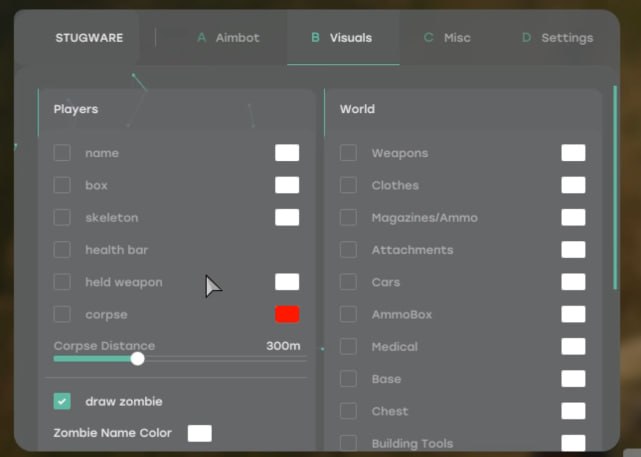Change the held weapon color swatch
This screenshot has height=457, width=641.
pyautogui.click(x=287, y=282)
